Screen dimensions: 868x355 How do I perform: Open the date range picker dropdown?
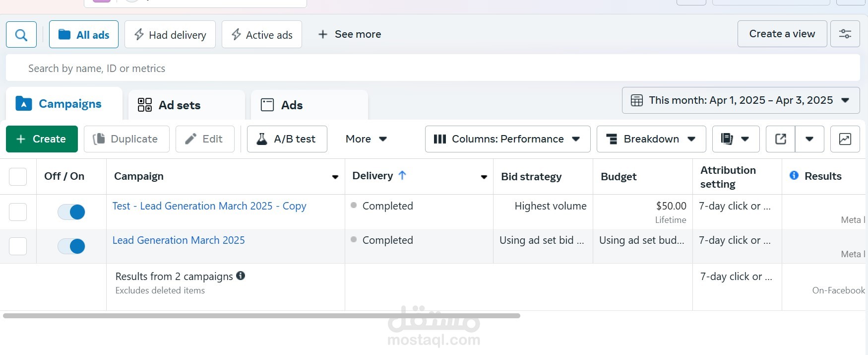coord(741,100)
